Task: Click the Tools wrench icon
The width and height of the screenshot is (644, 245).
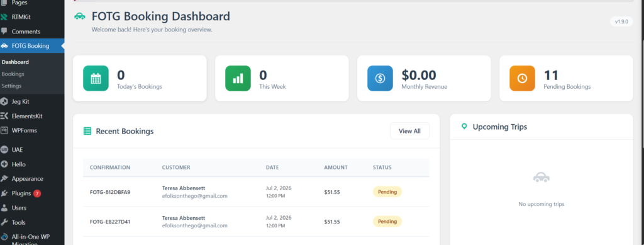Action: click(4, 222)
